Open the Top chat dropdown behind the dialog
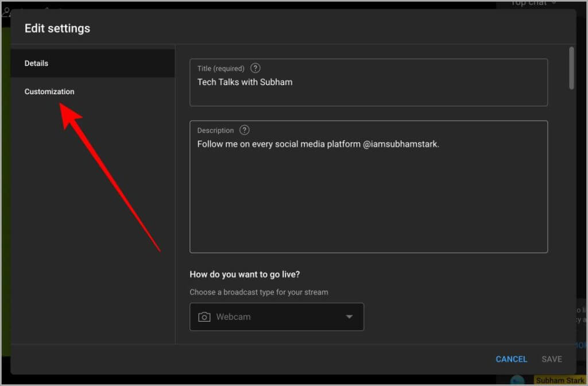 pyautogui.click(x=533, y=3)
